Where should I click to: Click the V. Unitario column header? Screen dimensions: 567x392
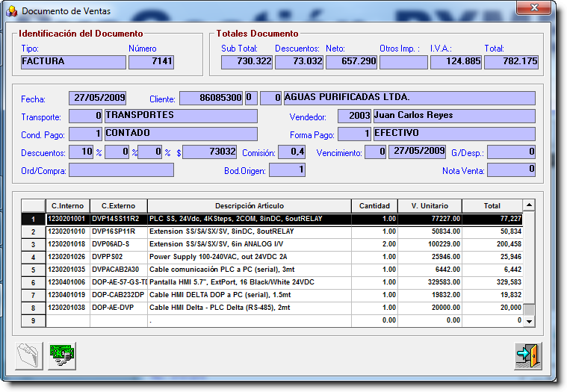(430, 206)
